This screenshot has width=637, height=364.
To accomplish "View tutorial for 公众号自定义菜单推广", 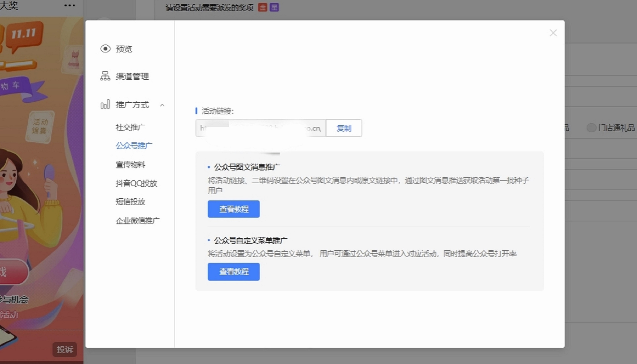I will pos(233,271).
